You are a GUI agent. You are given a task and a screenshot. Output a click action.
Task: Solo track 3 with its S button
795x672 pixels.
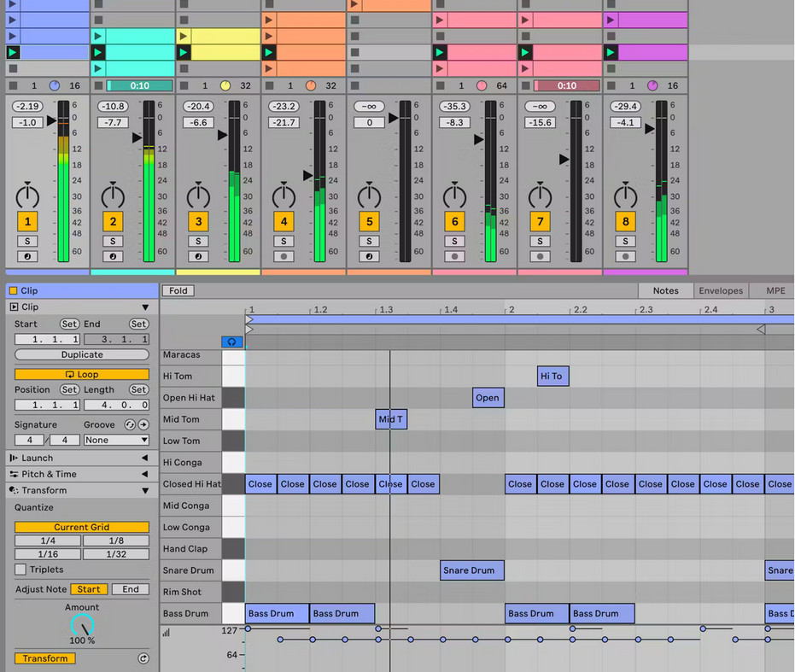(198, 241)
